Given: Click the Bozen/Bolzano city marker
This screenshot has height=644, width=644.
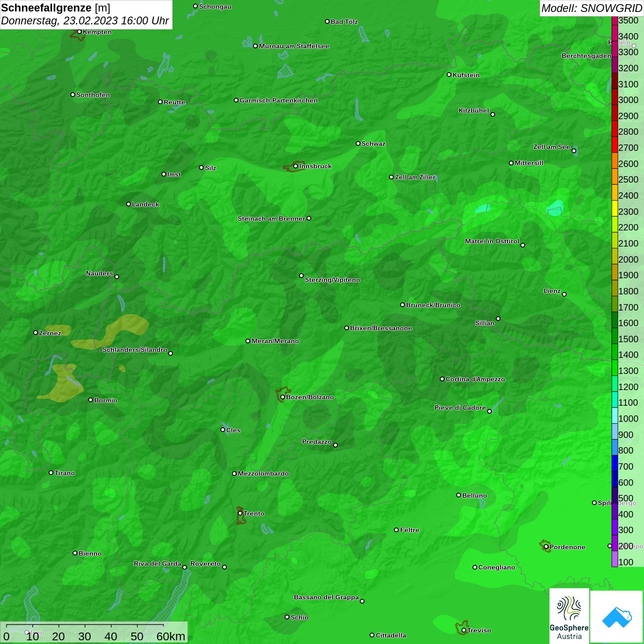Looking at the screenshot, I should (x=282, y=397).
